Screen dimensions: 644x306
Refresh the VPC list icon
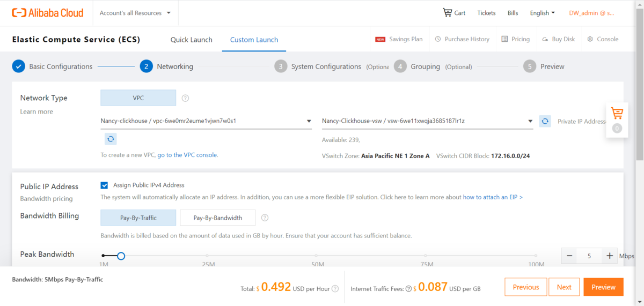[x=111, y=139]
